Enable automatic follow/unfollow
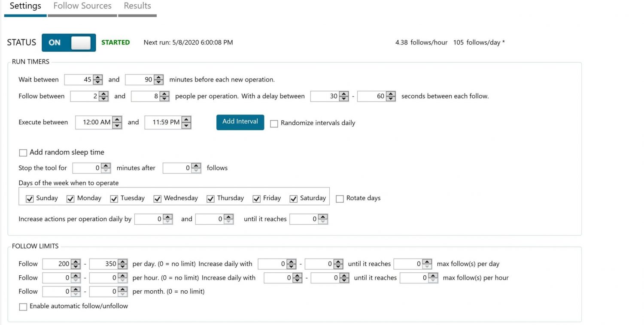 (x=23, y=307)
